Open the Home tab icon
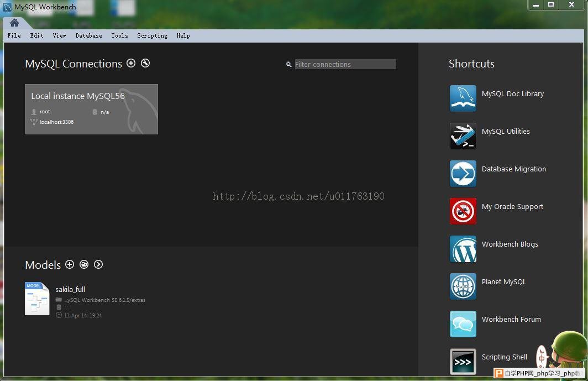Viewport: 588px width, 381px height. click(x=14, y=23)
